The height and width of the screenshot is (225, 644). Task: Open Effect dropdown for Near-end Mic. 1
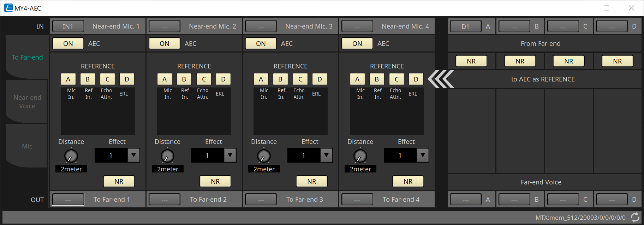[133, 155]
